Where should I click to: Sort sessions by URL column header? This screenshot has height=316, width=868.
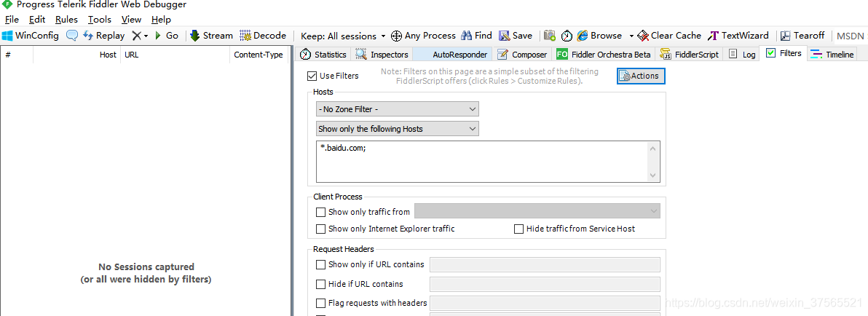point(175,55)
